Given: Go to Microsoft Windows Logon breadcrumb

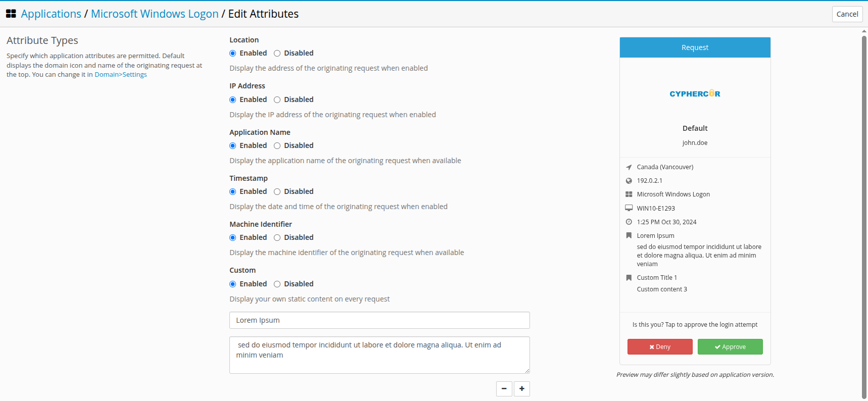Looking at the screenshot, I should coord(155,14).
